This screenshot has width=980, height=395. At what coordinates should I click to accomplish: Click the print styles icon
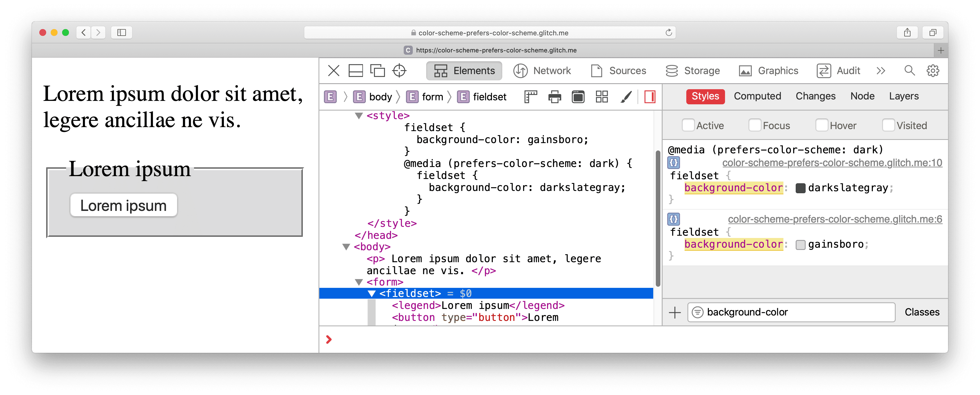click(552, 97)
